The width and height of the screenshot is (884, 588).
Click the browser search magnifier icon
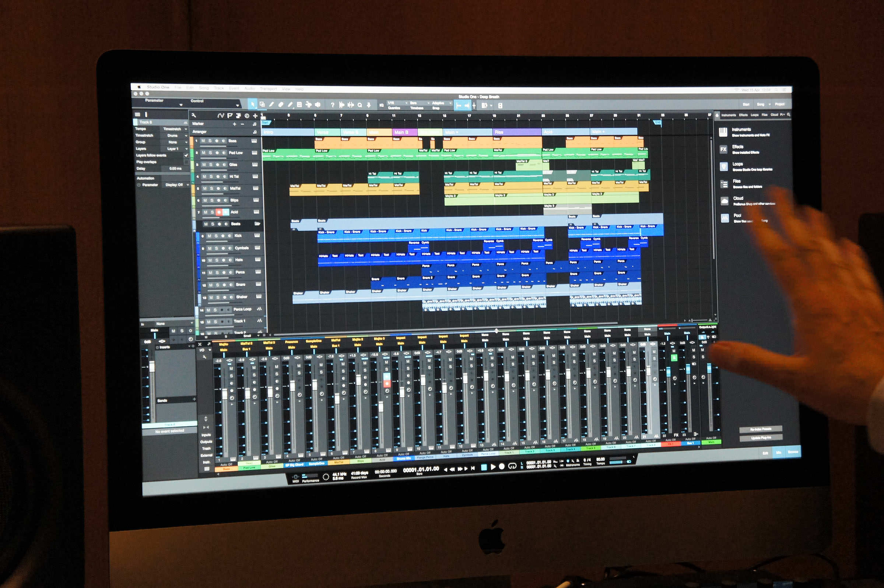coord(789,115)
